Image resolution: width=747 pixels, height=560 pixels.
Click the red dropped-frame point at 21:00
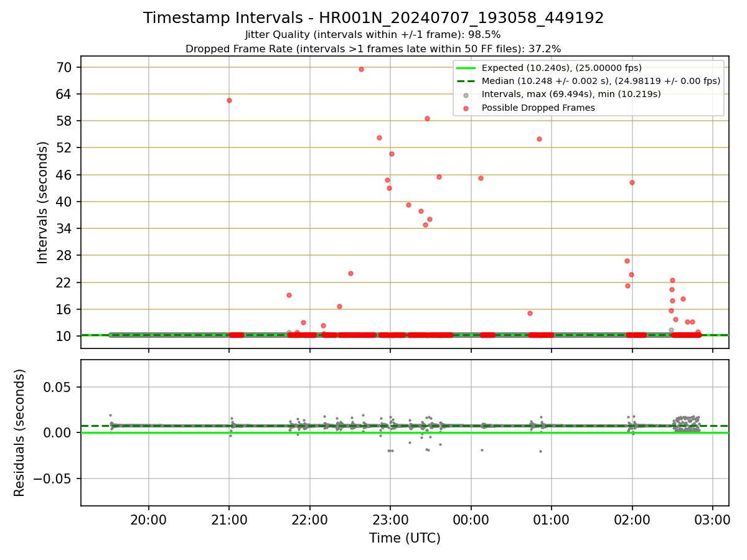(x=229, y=100)
